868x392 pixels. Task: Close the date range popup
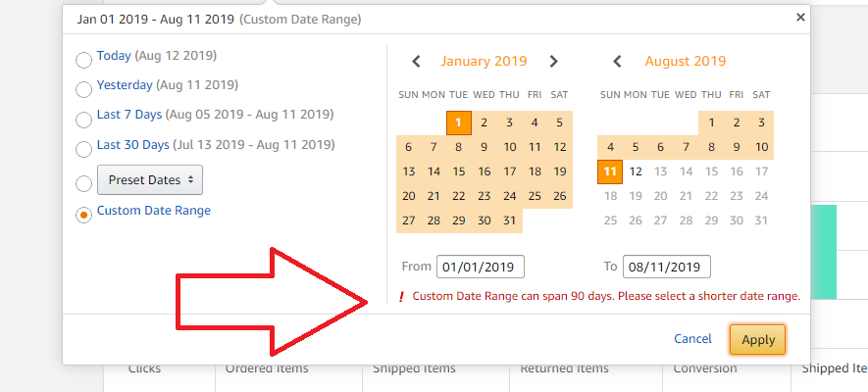tap(800, 17)
